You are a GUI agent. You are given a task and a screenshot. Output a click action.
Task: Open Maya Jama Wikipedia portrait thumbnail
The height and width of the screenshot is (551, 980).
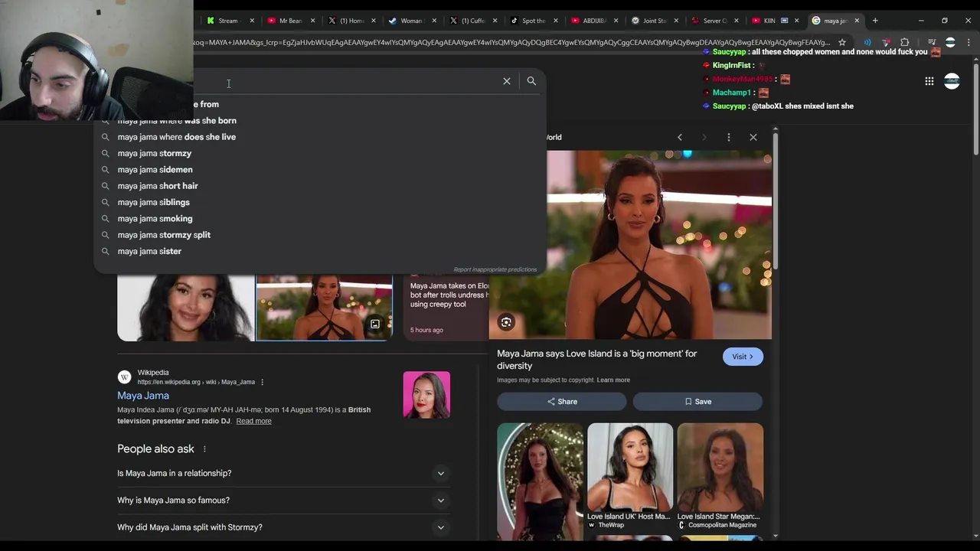click(426, 395)
